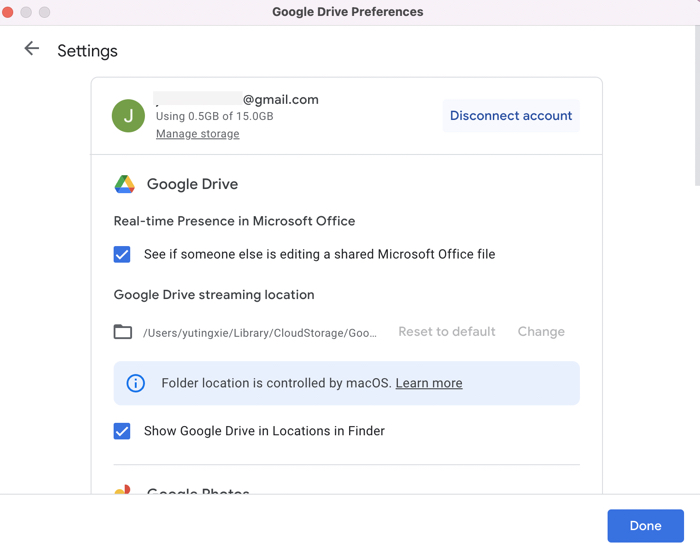Viewport: 700px width, 552px height.
Task: Click the partially visible Google Photos icon
Action: coord(123,490)
